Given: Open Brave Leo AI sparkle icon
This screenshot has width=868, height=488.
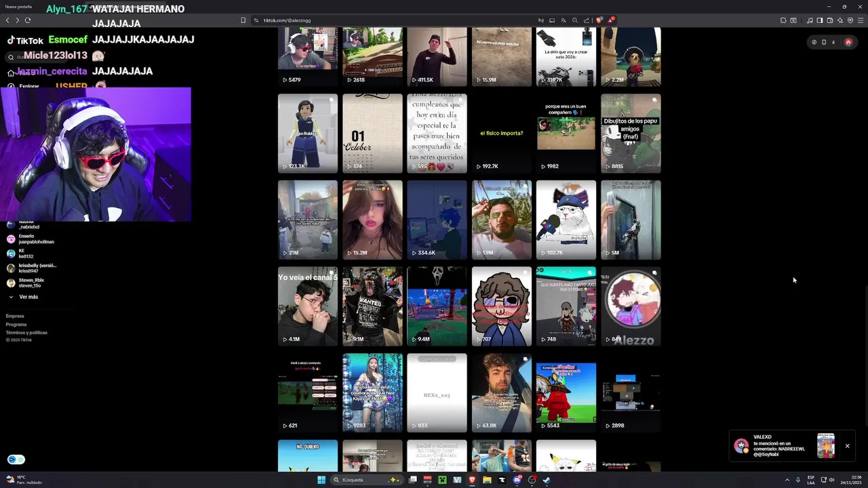Looking at the screenshot, I should click(840, 20).
